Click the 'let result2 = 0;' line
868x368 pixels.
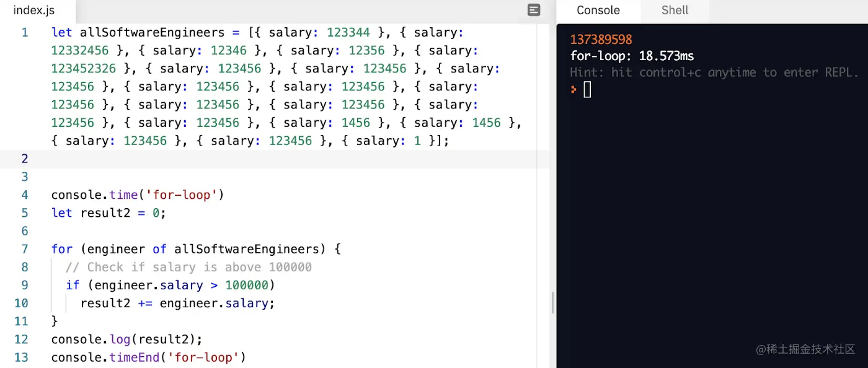(108, 213)
